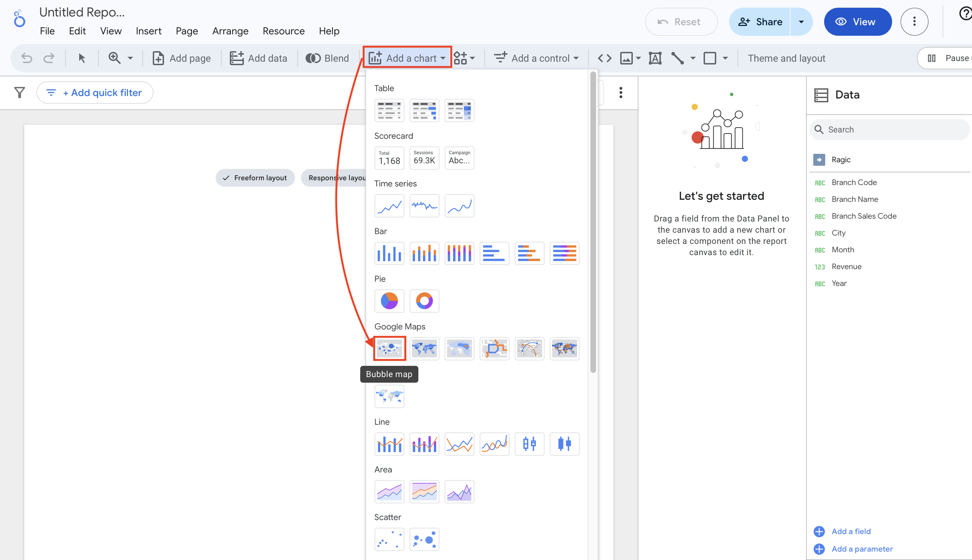The height and width of the screenshot is (560, 972).
Task: Select the Smoothed time series chart
Action: [x=459, y=206]
